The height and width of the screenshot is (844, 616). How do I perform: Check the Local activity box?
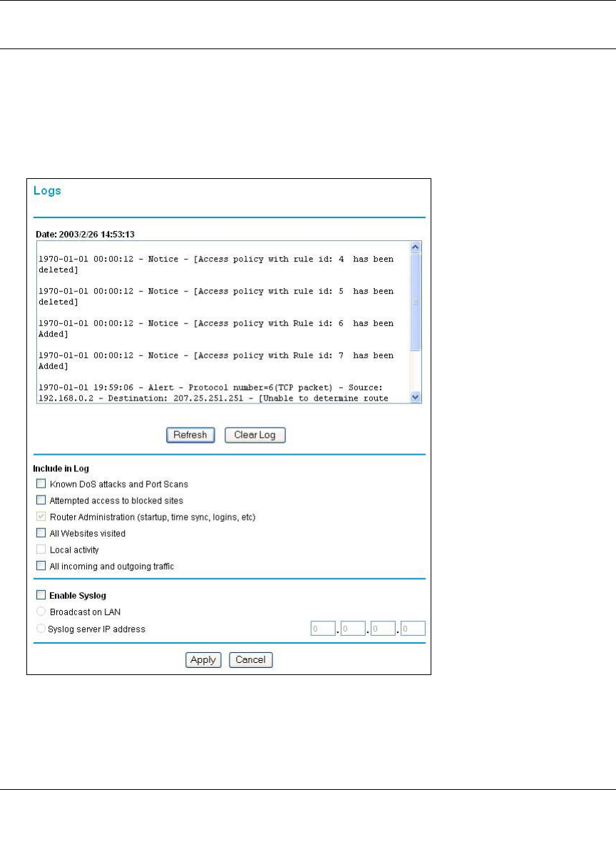coord(41,550)
